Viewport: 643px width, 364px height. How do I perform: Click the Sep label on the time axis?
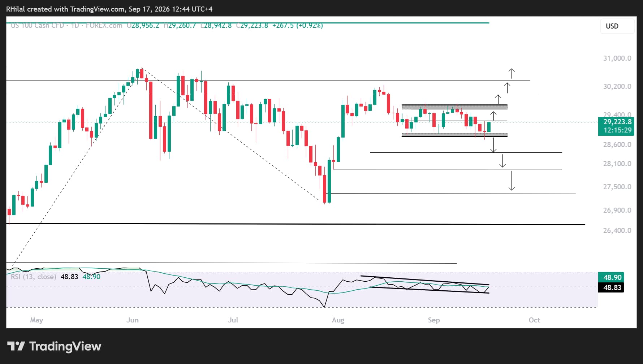coord(434,320)
